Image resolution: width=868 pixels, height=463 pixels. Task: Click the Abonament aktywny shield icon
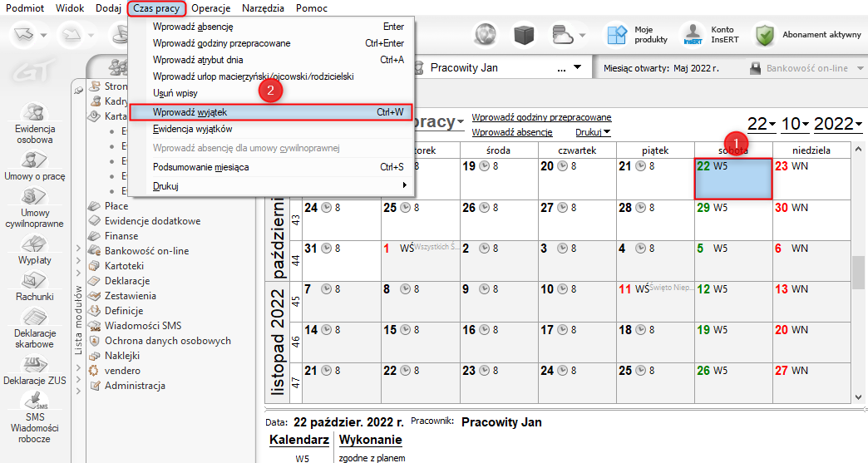point(764,35)
